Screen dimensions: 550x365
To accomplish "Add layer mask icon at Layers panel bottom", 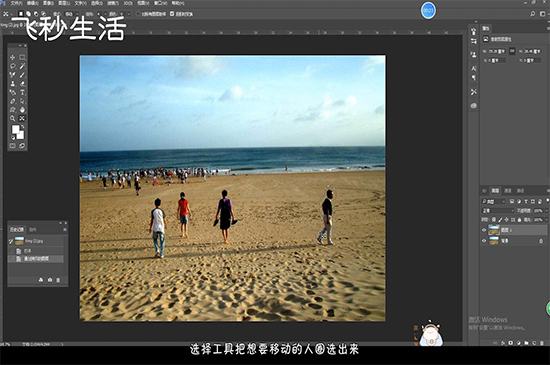I will tap(511, 343).
